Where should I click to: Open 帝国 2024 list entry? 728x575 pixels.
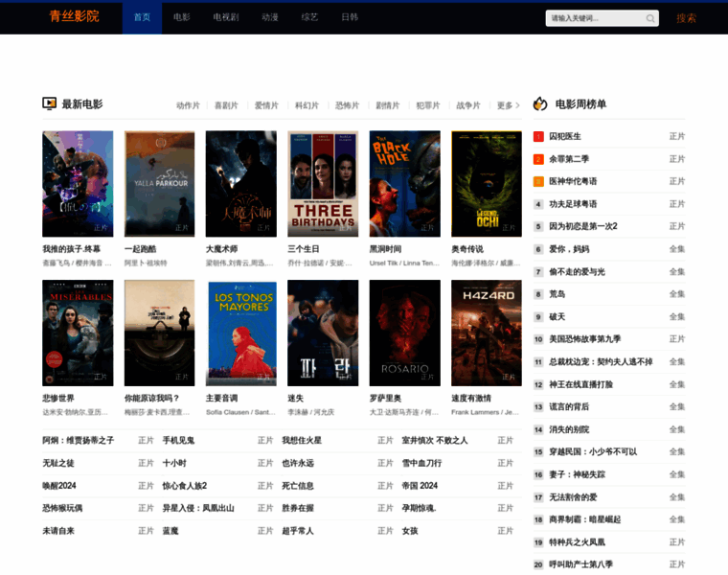click(x=420, y=486)
